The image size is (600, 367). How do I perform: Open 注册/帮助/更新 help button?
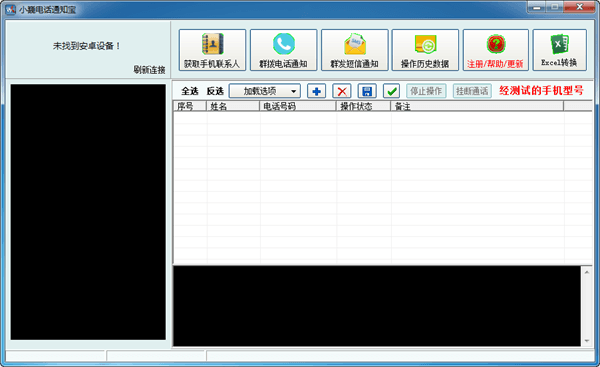pos(496,50)
